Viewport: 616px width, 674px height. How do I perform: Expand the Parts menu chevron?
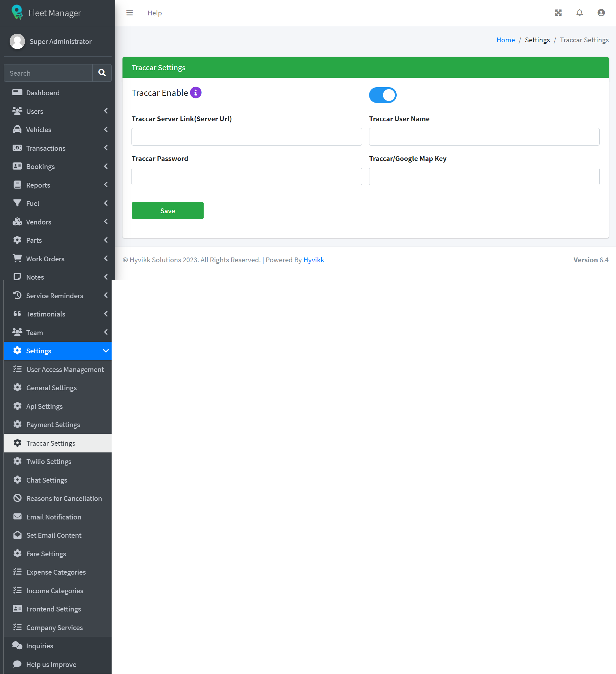[106, 240]
